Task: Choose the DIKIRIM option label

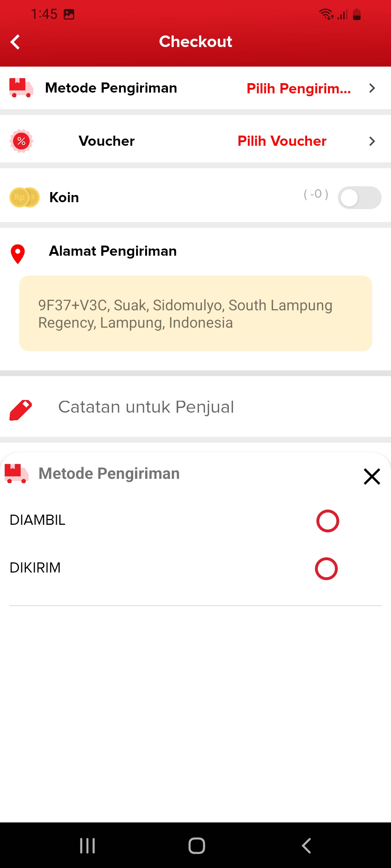Action: click(x=35, y=568)
